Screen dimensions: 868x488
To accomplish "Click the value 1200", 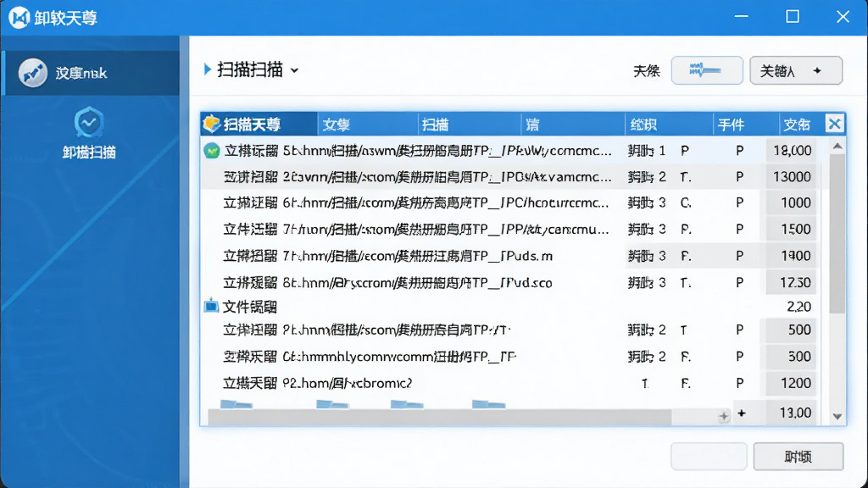I will (x=795, y=383).
